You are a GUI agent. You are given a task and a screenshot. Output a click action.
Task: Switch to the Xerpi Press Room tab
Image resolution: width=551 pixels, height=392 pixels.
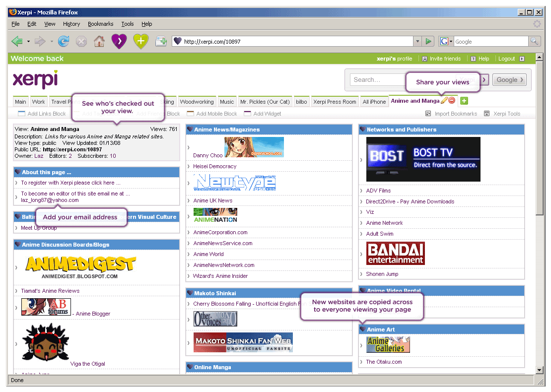(335, 102)
